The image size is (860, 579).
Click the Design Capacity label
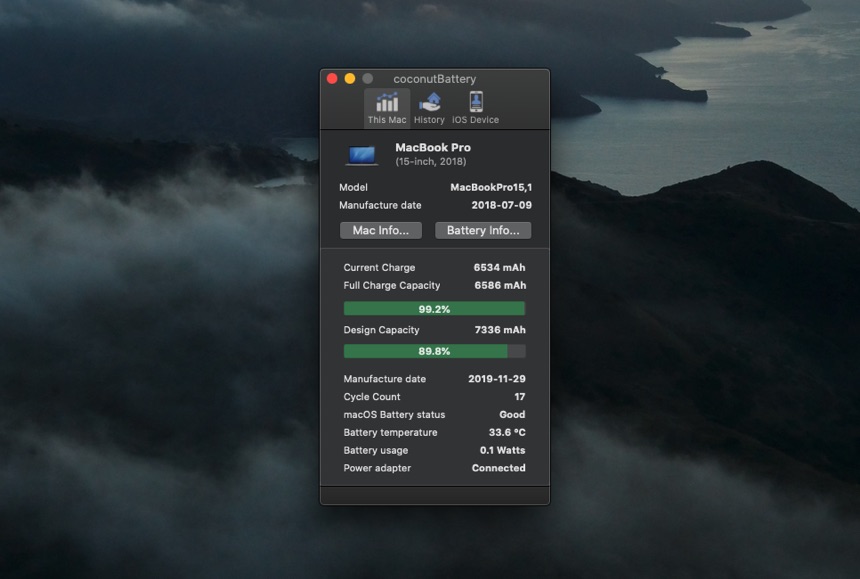coord(381,330)
